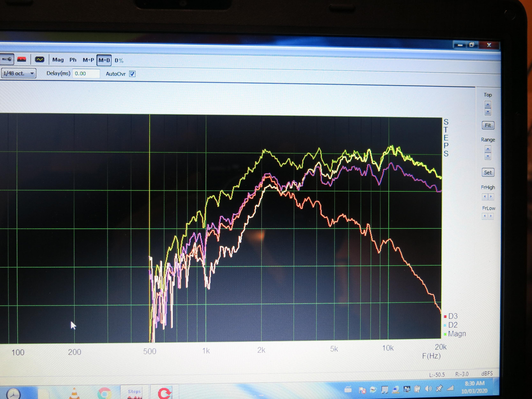532x399 pixels.
Task: Toggle the AutoOvr checkbox
Action: [x=132, y=74]
